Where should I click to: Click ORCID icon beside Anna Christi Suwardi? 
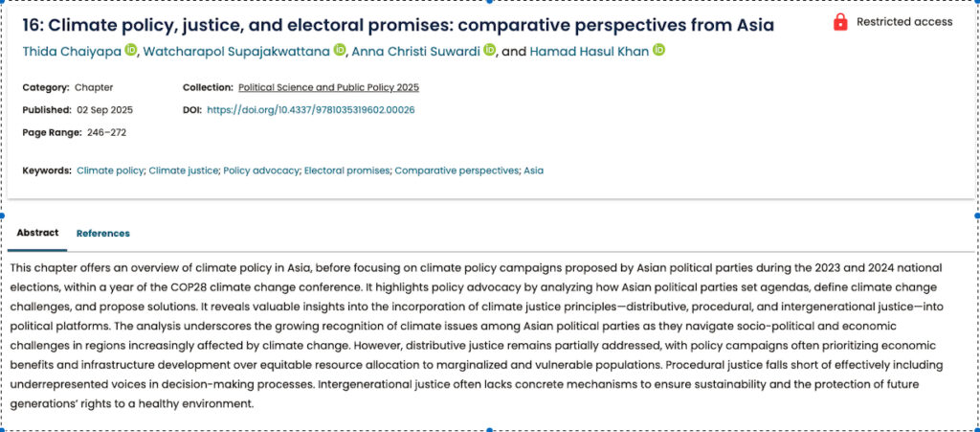490,50
